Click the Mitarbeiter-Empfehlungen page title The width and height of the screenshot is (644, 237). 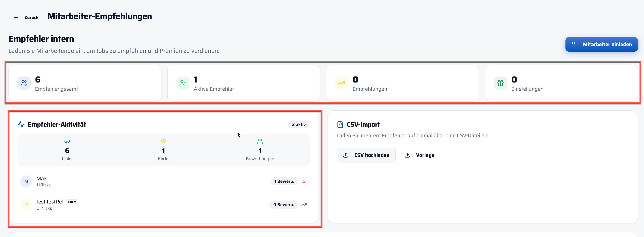tap(100, 16)
